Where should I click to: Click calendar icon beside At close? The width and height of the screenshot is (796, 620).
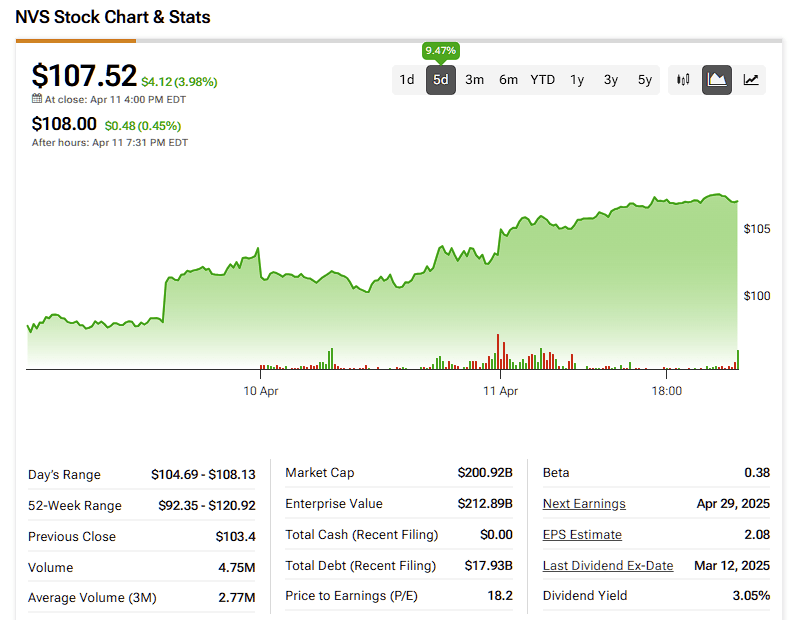[37, 99]
